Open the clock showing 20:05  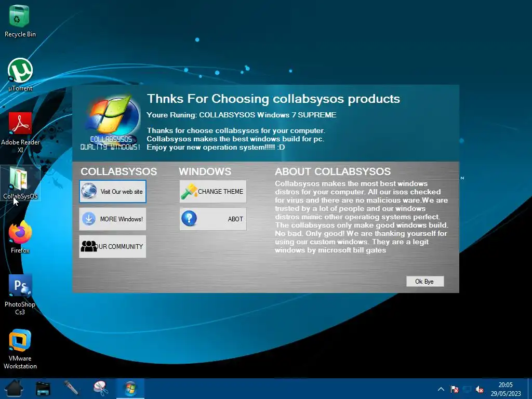pos(505,389)
